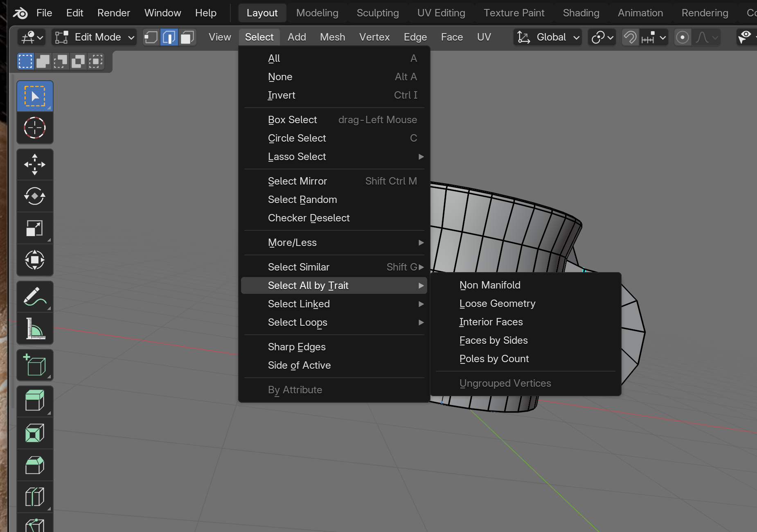
Task: Toggle snapping magnet icon
Action: click(630, 37)
